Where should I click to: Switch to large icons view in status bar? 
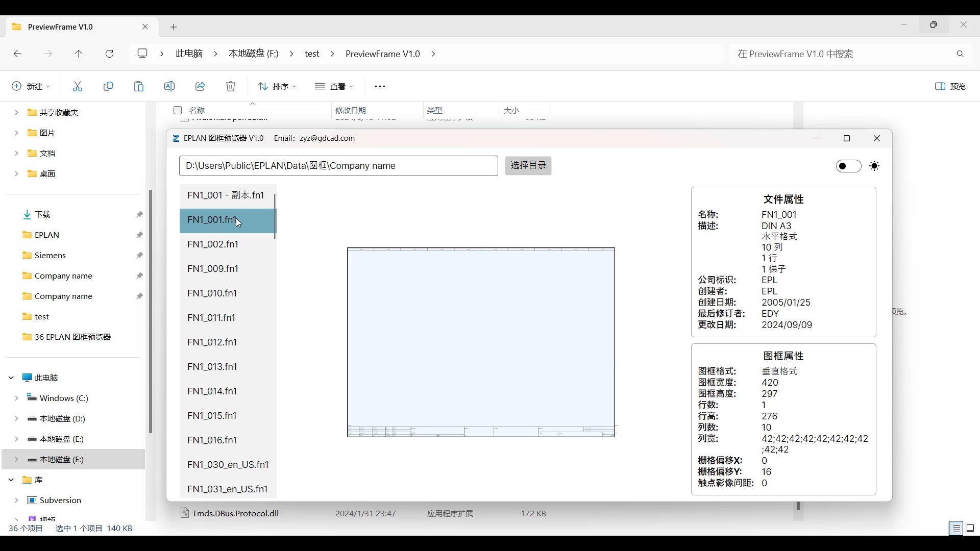click(x=971, y=529)
